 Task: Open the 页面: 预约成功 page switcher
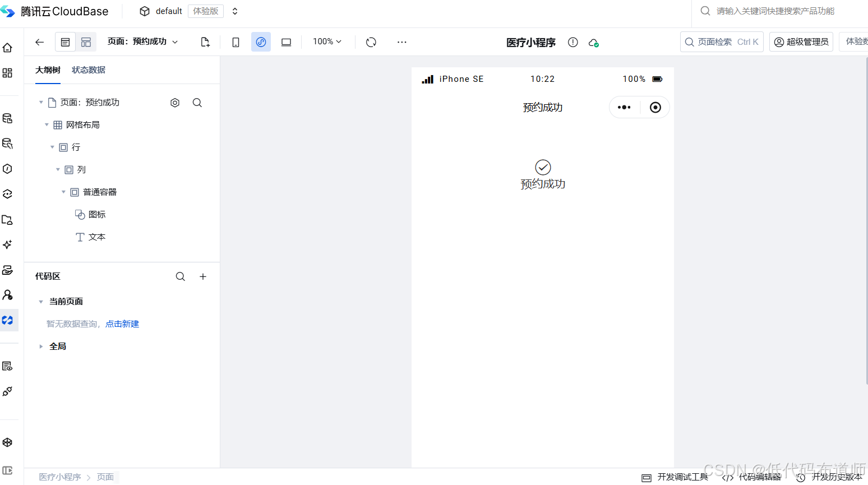click(143, 41)
